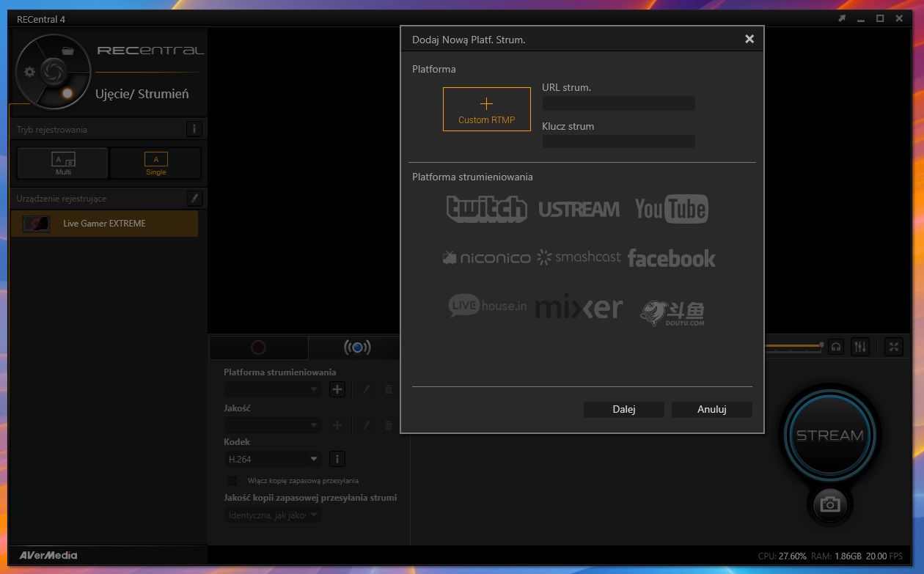Enable Włącz kopię zapasową przesyłania checkbox

(x=232, y=481)
